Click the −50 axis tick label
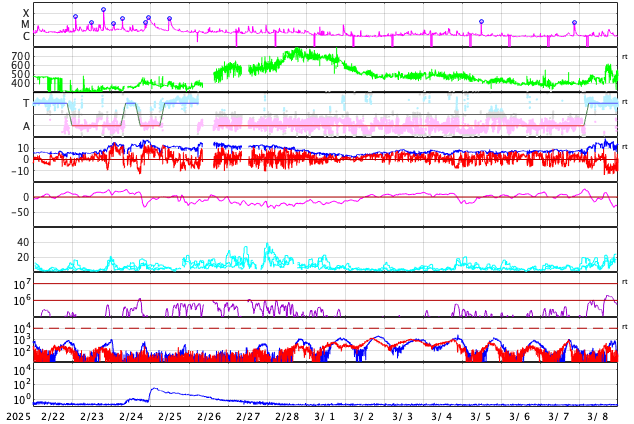 pyautogui.click(x=20, y=212)
